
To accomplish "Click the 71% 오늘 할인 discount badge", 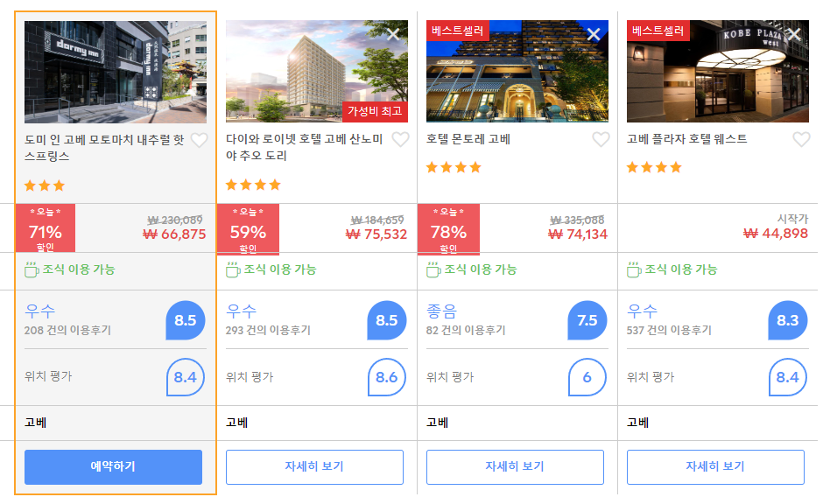I will pyautogui.click(x=46, y=228).
